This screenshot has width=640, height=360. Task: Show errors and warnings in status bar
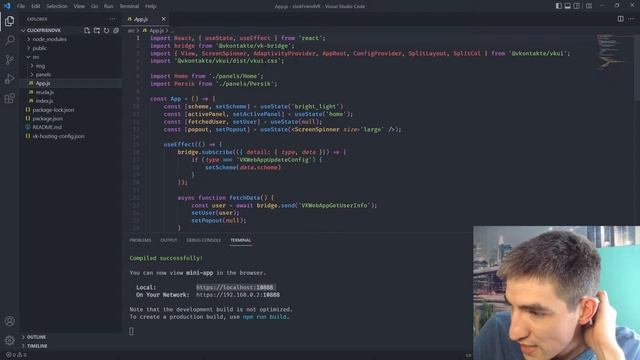[16, 355]
